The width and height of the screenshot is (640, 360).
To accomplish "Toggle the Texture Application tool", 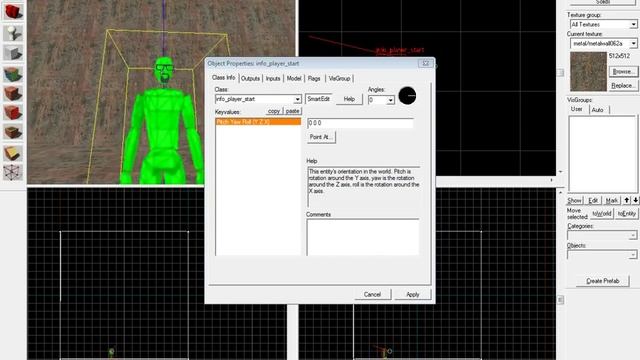I will point(13,74).
